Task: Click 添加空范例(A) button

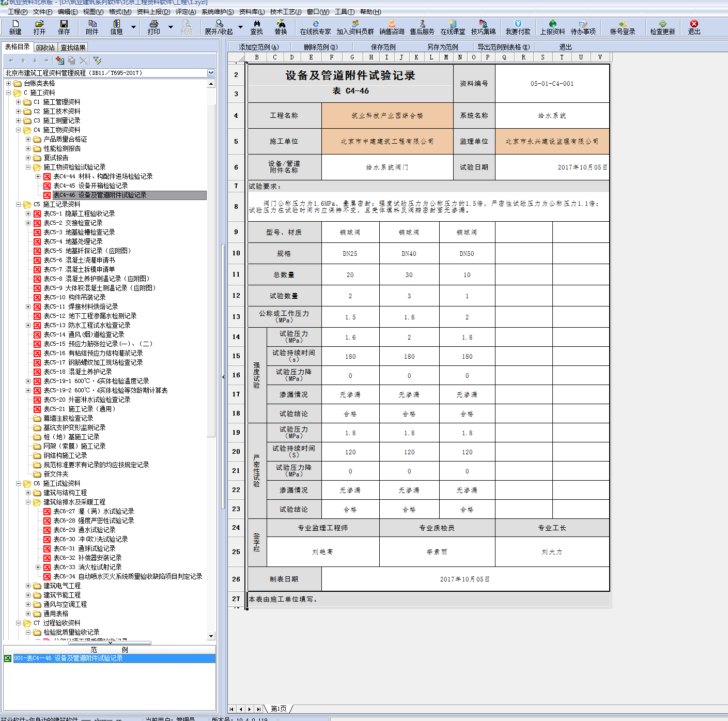Action: pyautogui.click(x=259, y=47)
